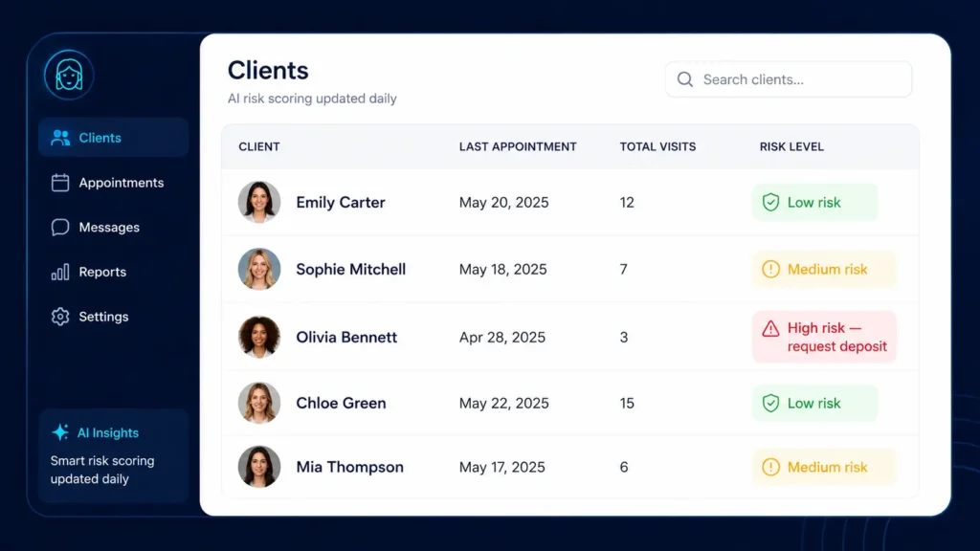Click Mia Thompson's total visits 6
This screenshot has width=980, height=551.
[x=624, y=467]
